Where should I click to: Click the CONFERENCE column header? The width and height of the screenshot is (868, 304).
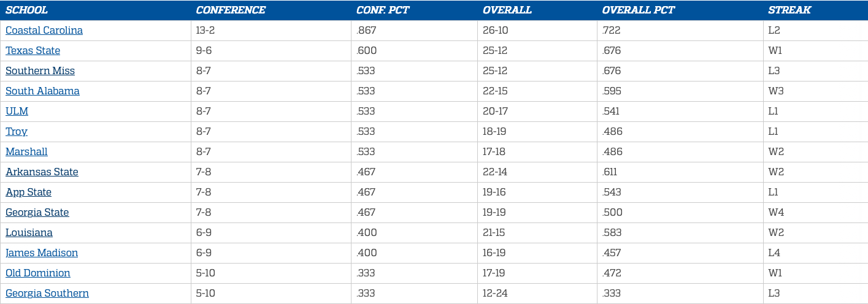tap(231, 10)
